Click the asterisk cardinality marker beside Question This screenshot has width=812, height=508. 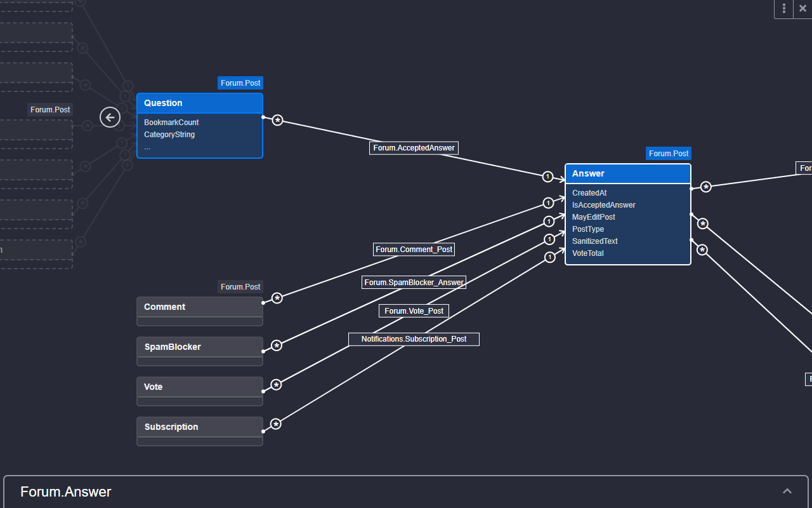click(277, 120)
